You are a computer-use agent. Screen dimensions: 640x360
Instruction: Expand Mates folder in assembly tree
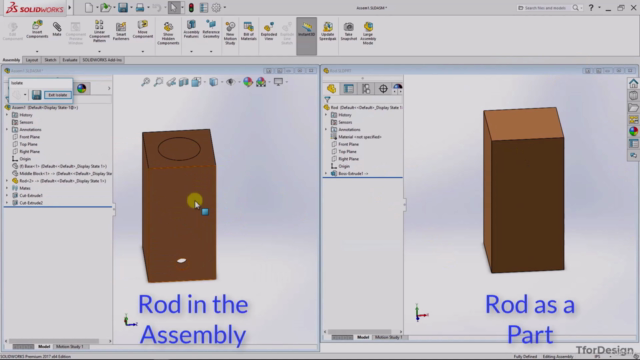[x=7, y=188]
